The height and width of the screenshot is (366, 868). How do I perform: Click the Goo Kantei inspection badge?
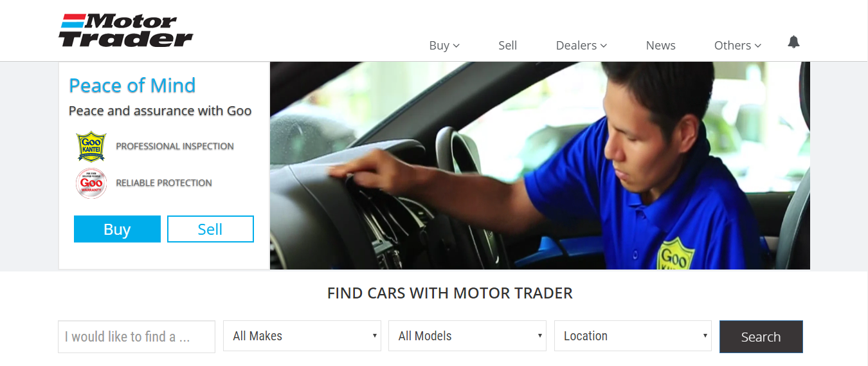coord(91,147)
